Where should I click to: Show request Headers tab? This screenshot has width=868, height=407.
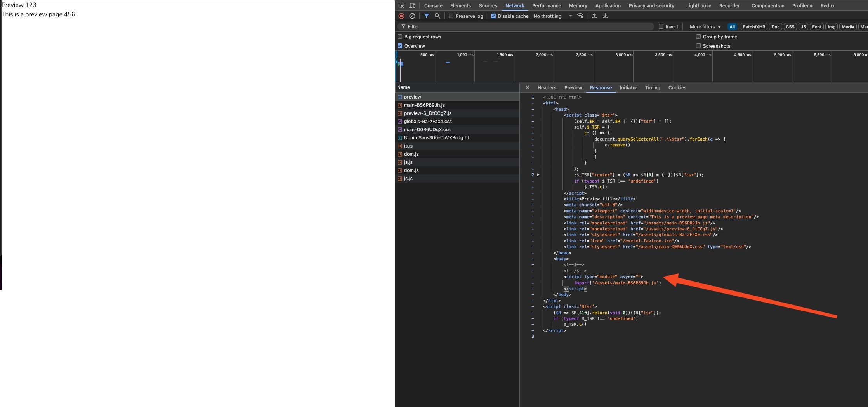(547, 87)
